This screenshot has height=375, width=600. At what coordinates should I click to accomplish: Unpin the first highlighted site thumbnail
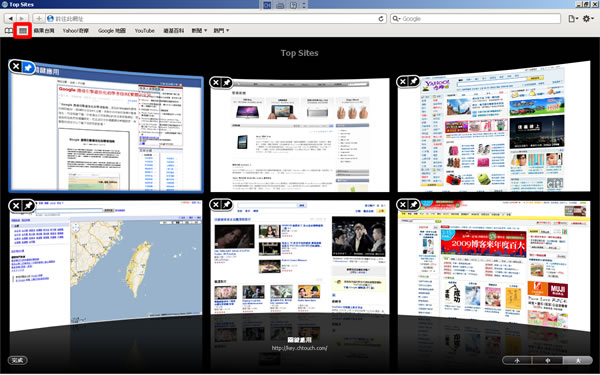click(28, 68)
